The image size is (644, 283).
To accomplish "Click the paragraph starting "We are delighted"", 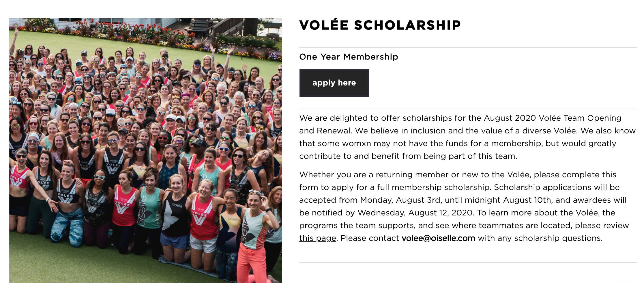I will [467, 137].
